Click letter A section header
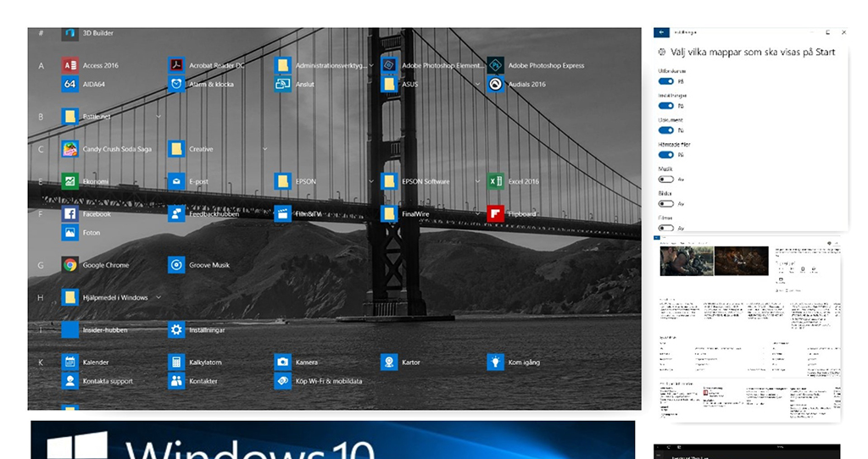Screen dimensions: 868x459 (x=41, y=66)
